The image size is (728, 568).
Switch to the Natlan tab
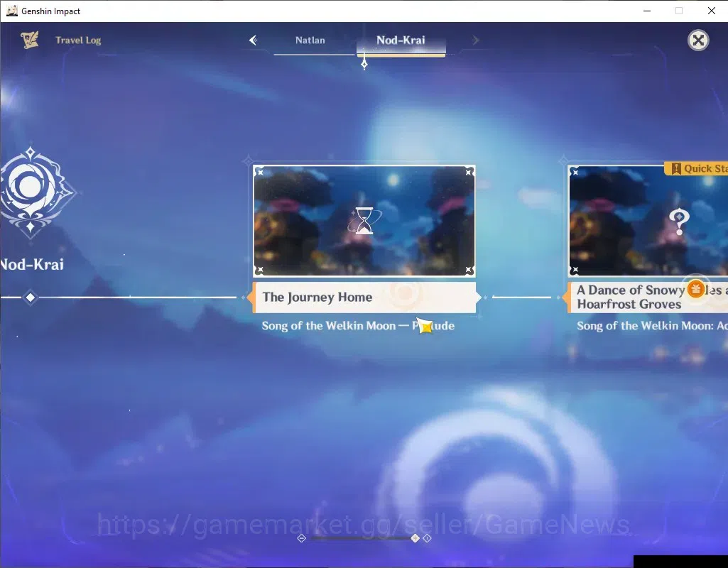310,40
